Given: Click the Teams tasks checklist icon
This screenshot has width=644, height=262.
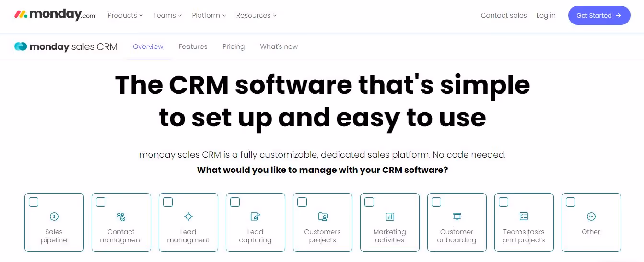Looking at the screenshot, I should tap(524, 216).
